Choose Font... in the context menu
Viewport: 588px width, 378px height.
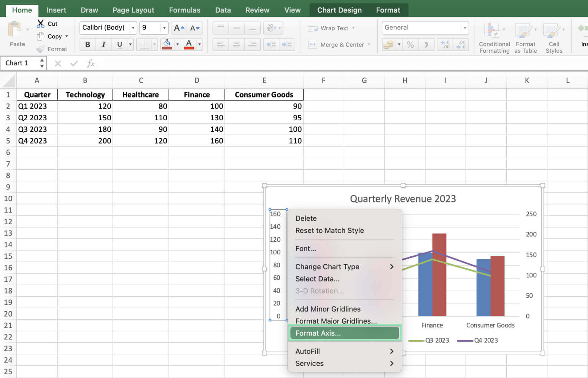345,249
